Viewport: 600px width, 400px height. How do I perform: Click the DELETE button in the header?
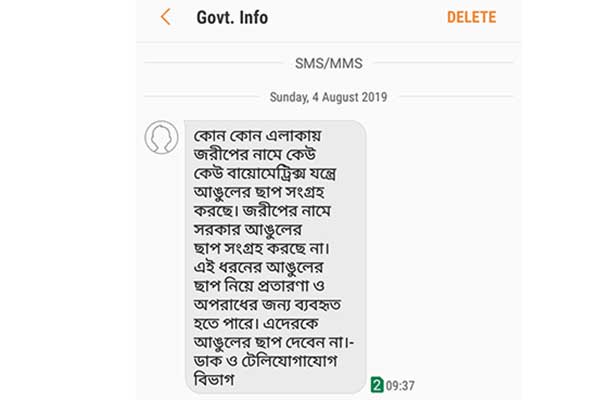tap(471, 17)
